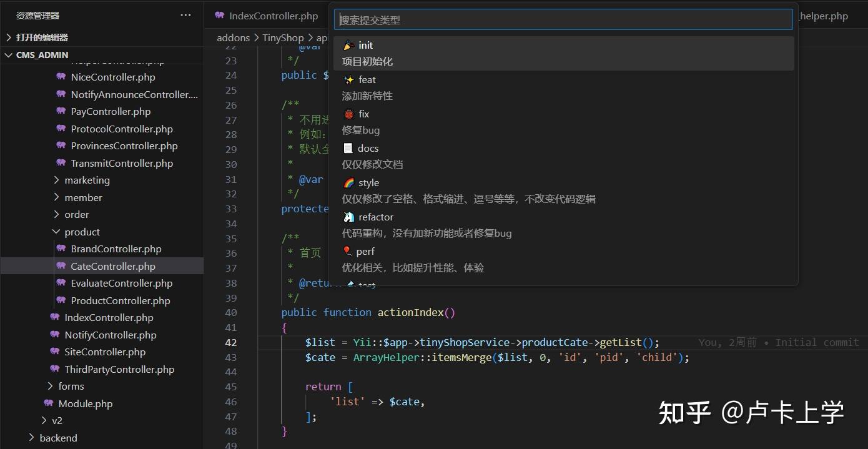Click the search commit type input field
Viewport: 868px width, 449px height.
coord(563,19)
